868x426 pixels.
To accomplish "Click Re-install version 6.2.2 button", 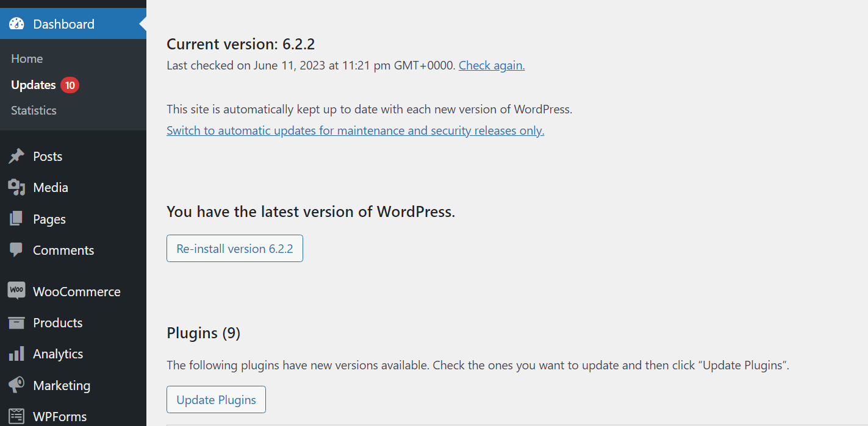I will [x=235, y=249].
